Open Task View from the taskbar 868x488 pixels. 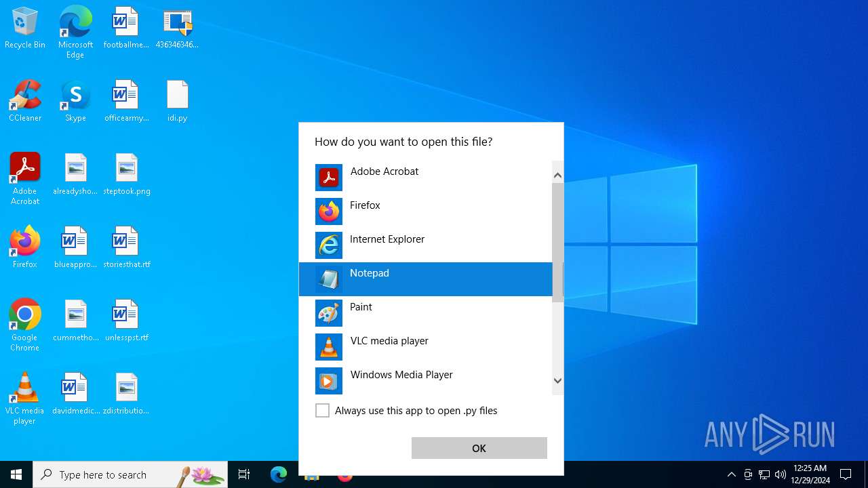[244, 474]
